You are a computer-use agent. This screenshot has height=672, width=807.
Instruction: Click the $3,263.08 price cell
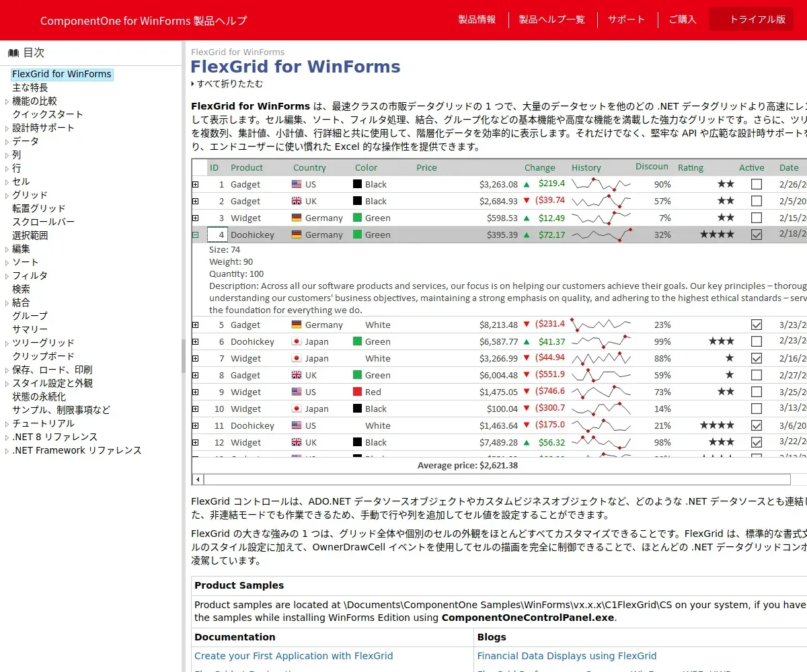(x=498, y=184)
